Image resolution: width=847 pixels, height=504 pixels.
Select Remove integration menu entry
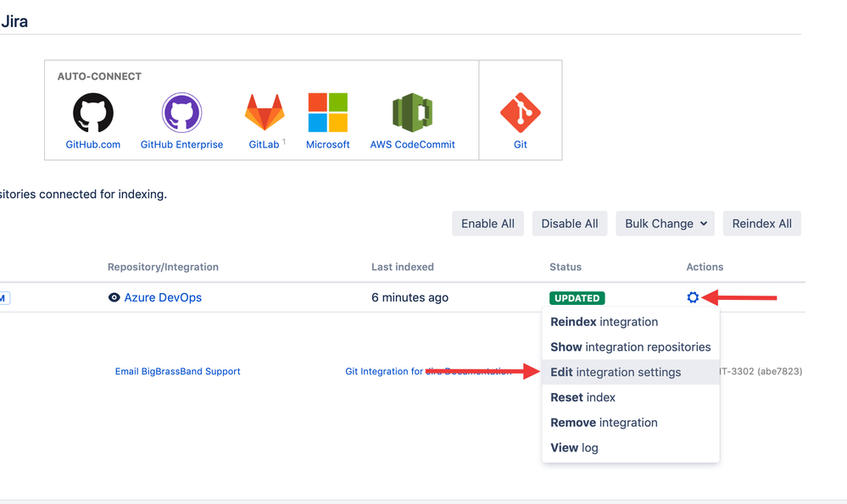tap(631, 423)
